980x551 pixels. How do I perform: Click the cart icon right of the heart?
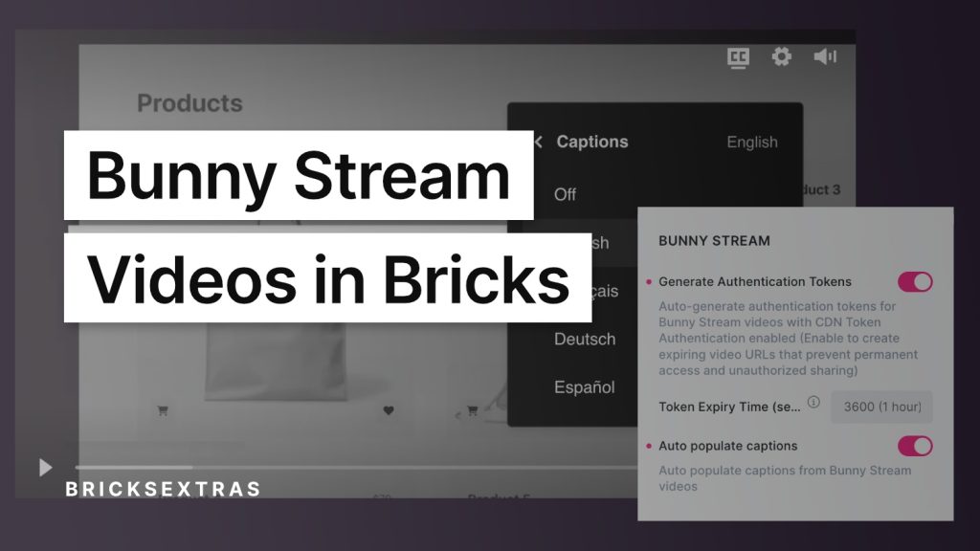(472, 410)
